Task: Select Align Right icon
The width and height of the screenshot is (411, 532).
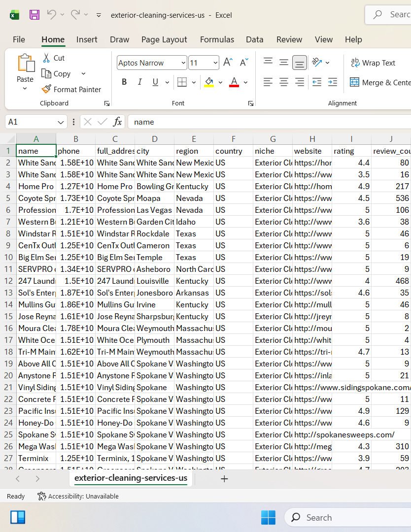Action: (x=299, y=82)
